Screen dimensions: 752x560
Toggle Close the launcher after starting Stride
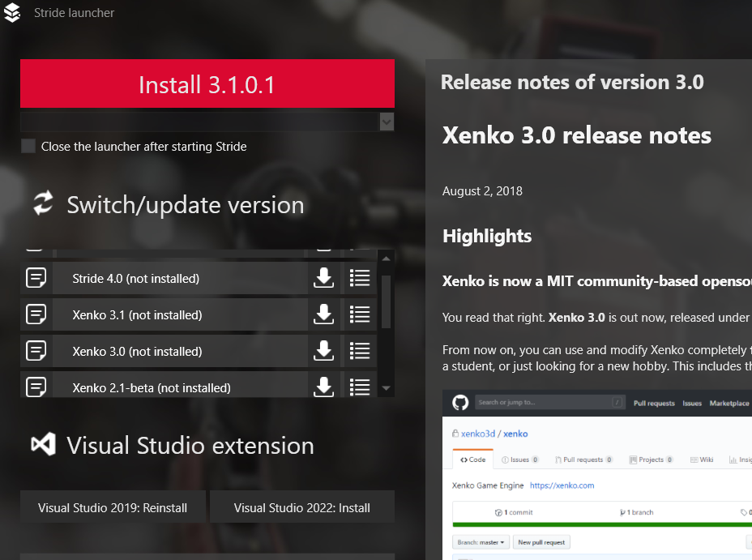(x=28, y=146)
